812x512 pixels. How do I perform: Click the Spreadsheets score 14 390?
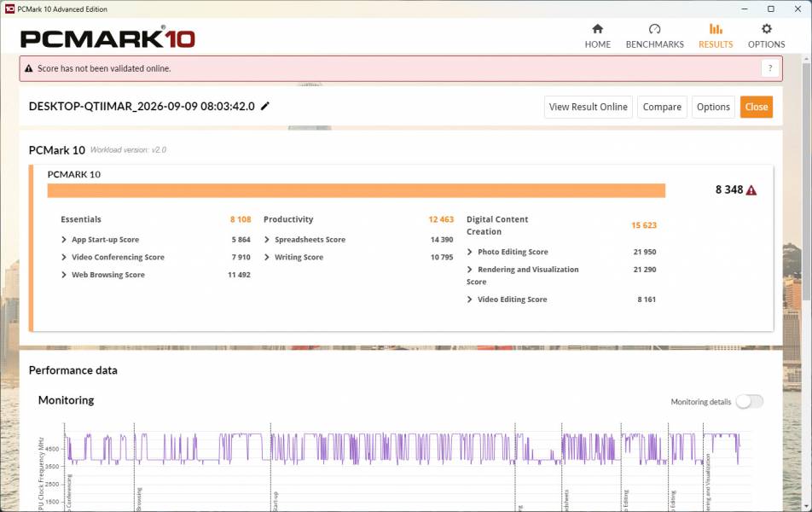[442, 240]
